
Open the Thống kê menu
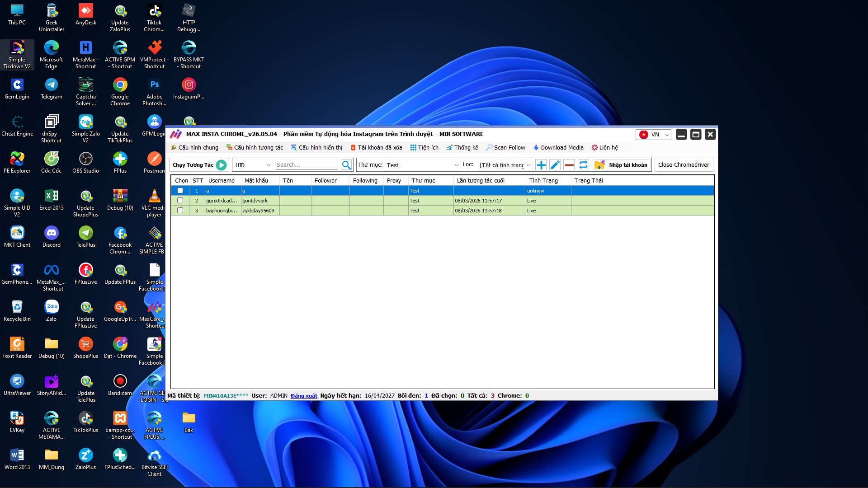(x=462, y=148)
